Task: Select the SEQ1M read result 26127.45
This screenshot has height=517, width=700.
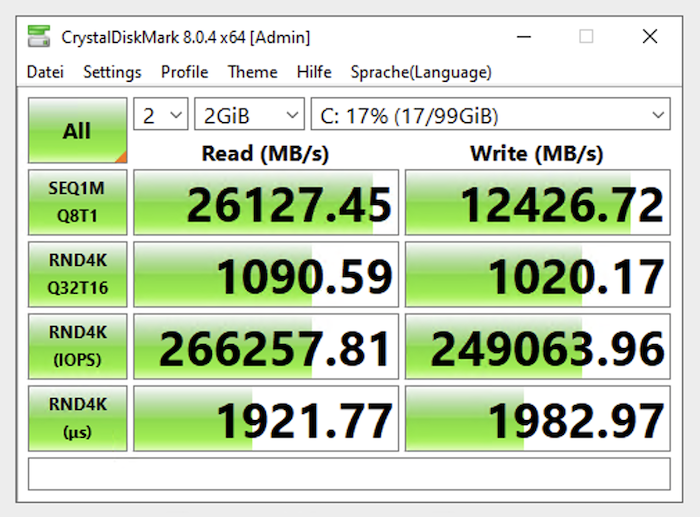Action: (266, 202)
